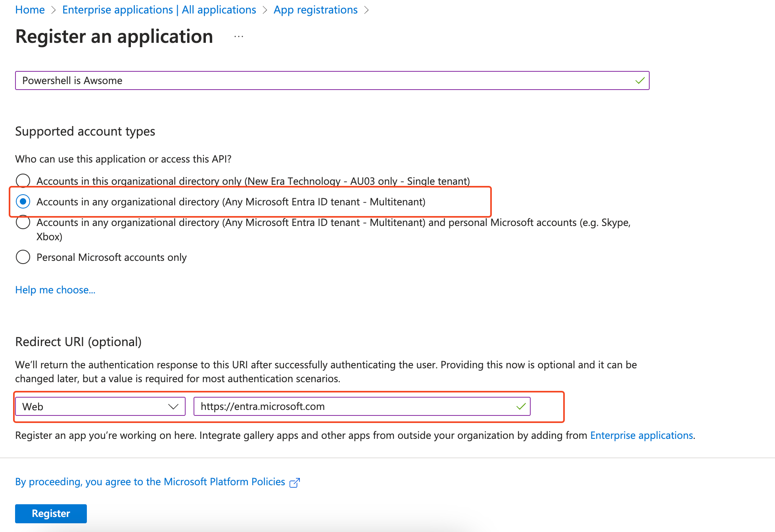
Task: Click the application name text field
Action: tap(317, 81)
